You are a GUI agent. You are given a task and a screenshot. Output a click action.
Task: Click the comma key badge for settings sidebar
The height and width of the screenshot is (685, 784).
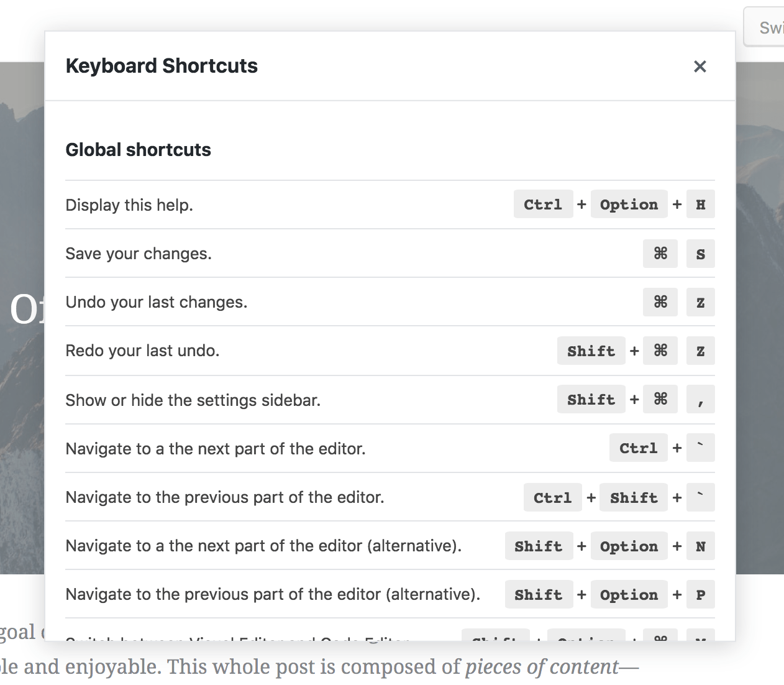(700, 400)
